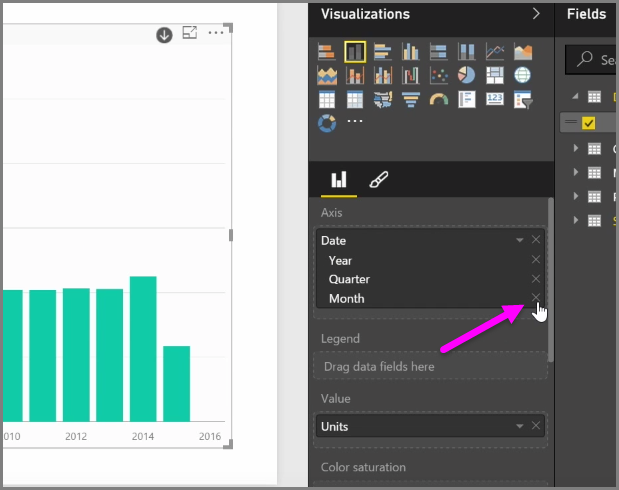This screenshot has width=619, height=490.
Task: Select the area chart visualization
Action: point(523,52)
